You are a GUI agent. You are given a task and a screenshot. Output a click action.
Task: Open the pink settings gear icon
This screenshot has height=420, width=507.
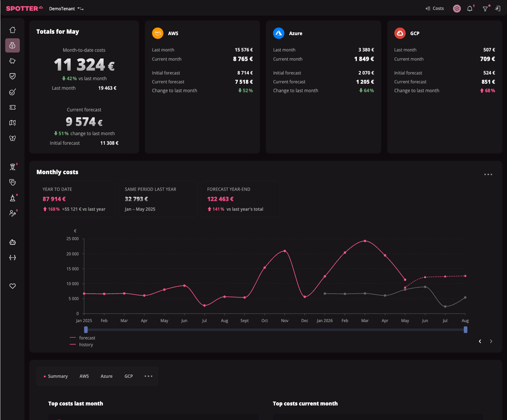[457, 9]
